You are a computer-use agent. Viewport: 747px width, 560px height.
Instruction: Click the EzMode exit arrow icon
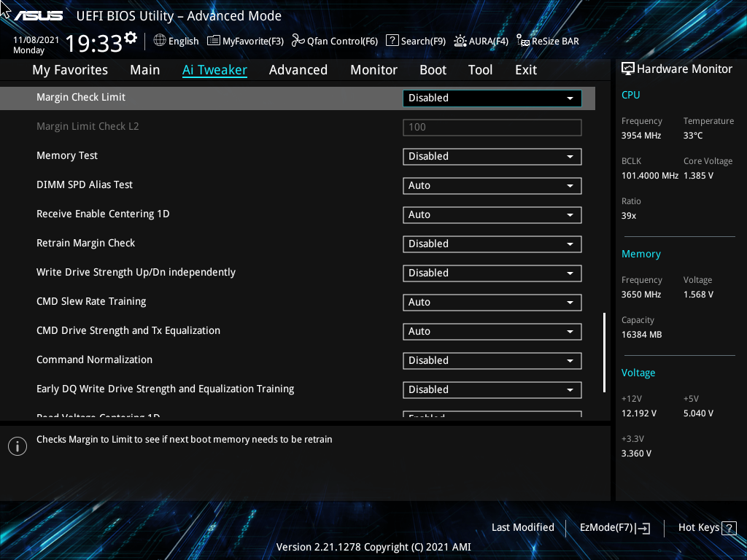tap(643, 528)
